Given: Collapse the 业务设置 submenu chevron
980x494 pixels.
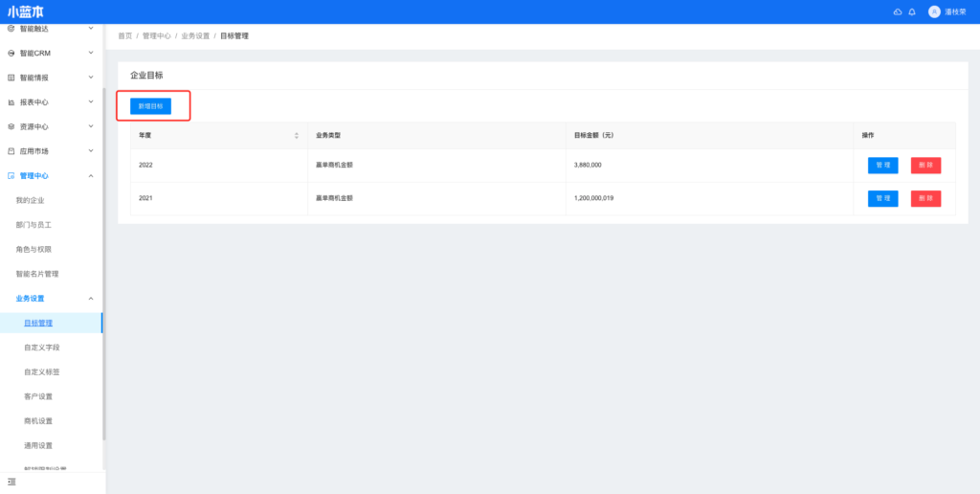Looking at the screenshot, I should (x=91, y=299).
